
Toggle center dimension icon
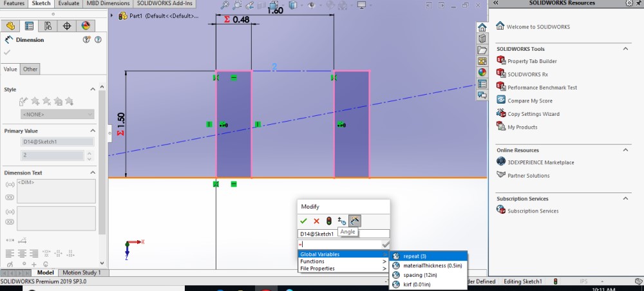coord(10,240)
